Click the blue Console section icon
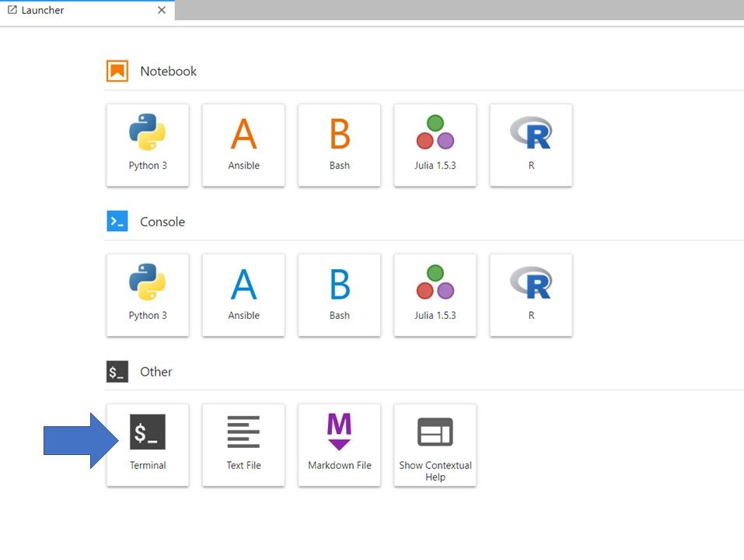This screenshot has height=560, width=744. click(x=117, y=221)
